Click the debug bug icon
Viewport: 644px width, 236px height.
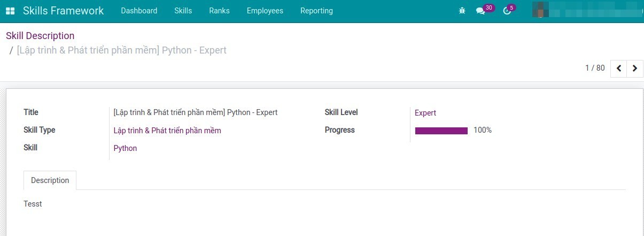coord(462,11)
